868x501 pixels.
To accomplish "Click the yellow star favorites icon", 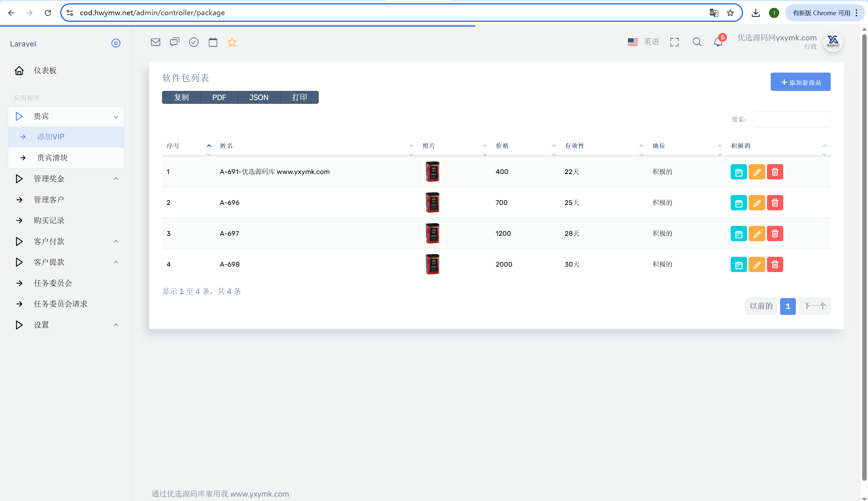I will 232,42.
